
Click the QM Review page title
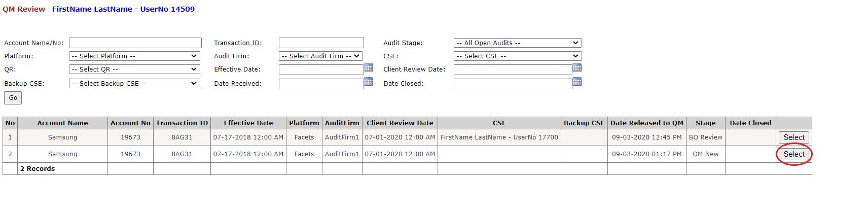pyautogui.click(x=24, y=9)
